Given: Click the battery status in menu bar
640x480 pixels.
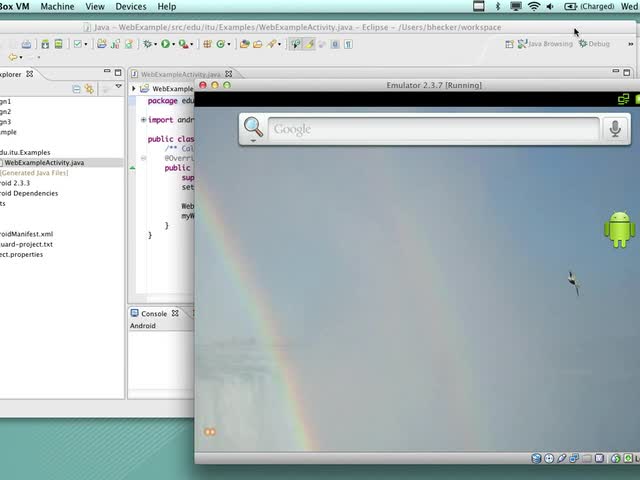Looking at the screenshot, I should 589,6.
